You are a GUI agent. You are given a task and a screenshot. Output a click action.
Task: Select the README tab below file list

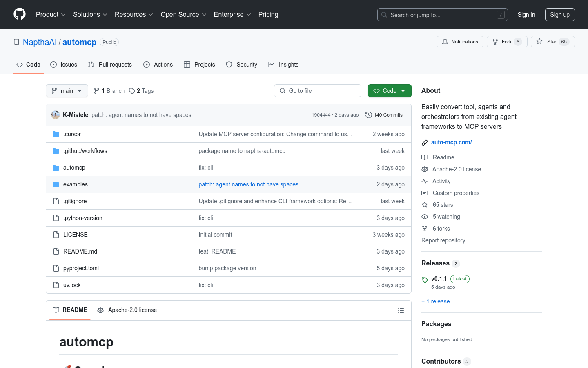coord(70,310)
